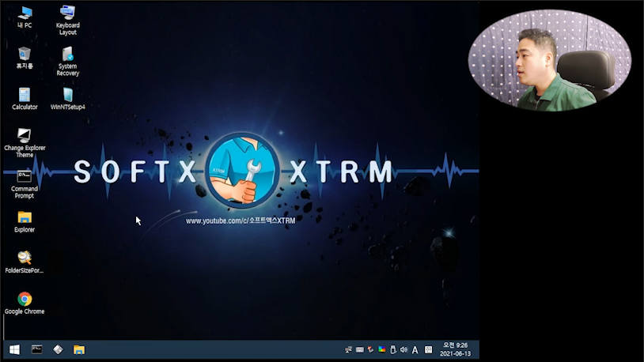
Task: Select the 휴지통 recycle bin icon
Action: 25,58
